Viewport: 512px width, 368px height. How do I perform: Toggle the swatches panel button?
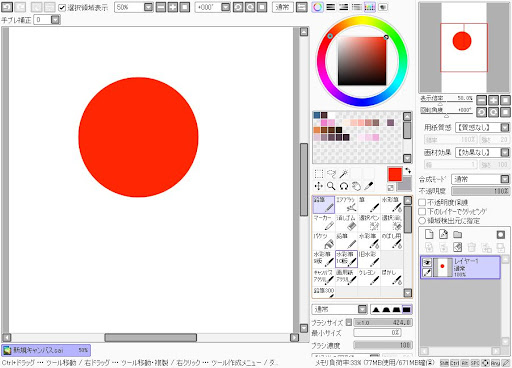(370, 7)
